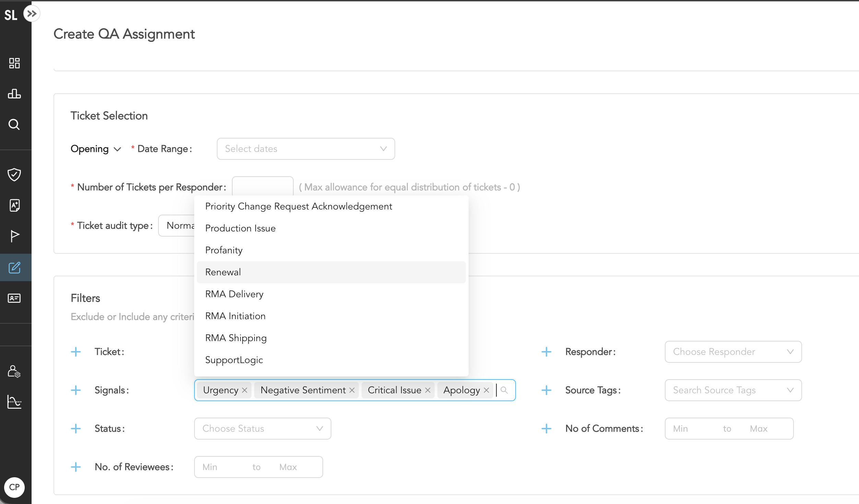The height and width of the screenshot is (504, 859).
Task: Open the flag icon in sidebar
Action: pos(14,236)
